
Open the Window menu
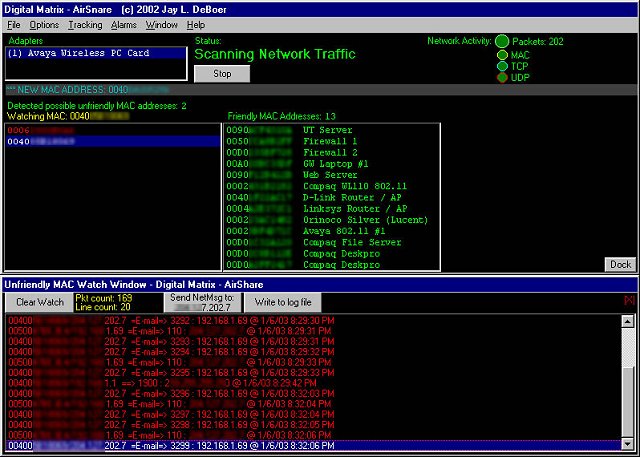tap(162, 25)
